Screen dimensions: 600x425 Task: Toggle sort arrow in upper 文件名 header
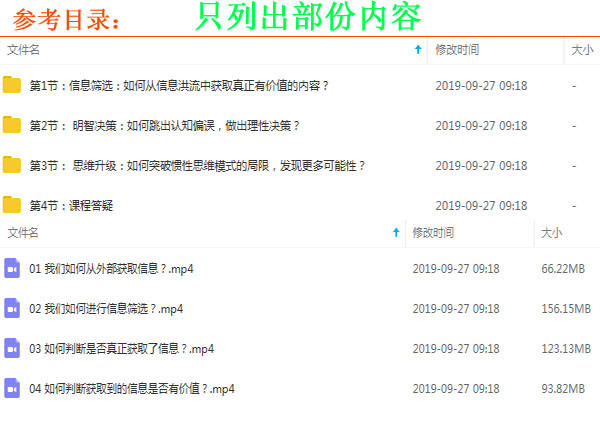click(417, 49)
